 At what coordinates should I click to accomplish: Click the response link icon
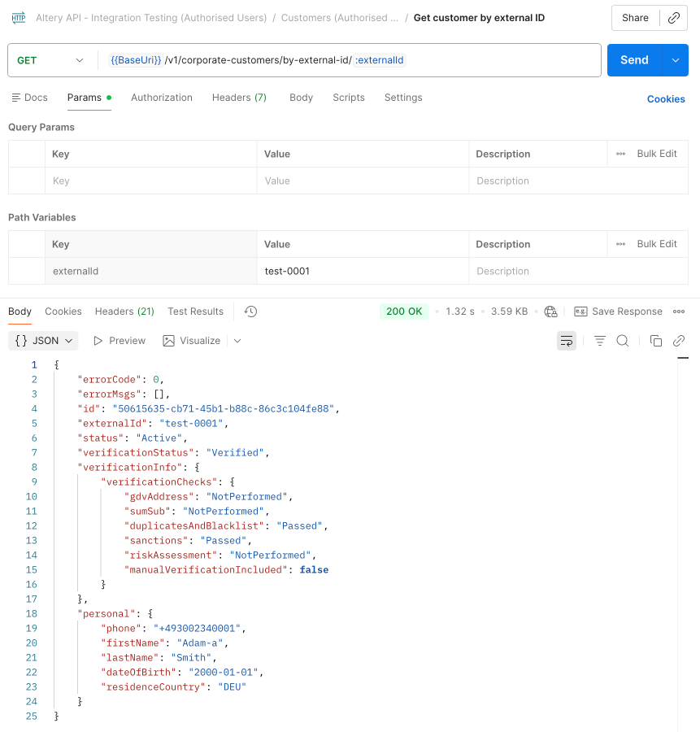tap(679, 341)
